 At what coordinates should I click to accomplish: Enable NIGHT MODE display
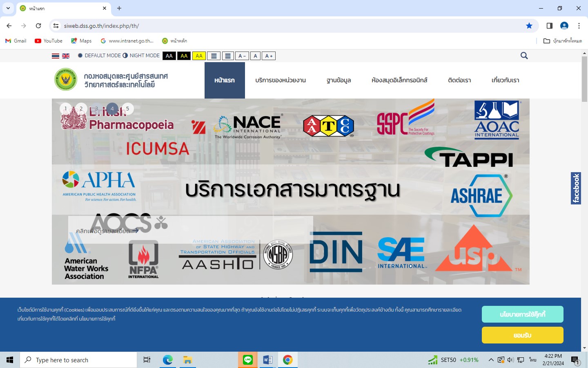point(141,56)
